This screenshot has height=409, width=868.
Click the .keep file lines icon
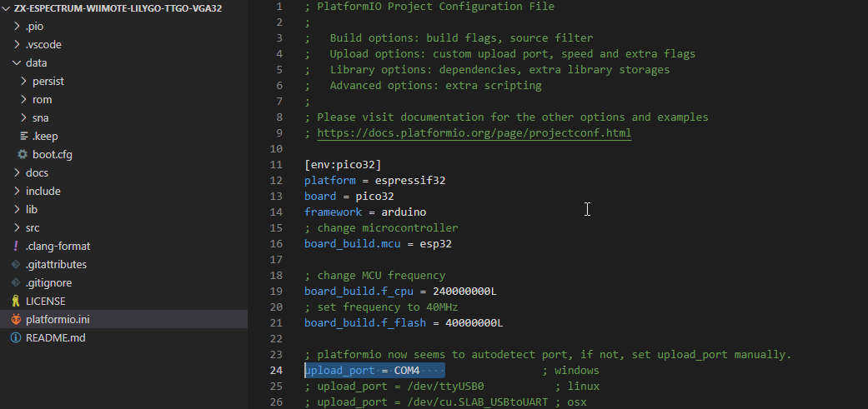point(24,136)
